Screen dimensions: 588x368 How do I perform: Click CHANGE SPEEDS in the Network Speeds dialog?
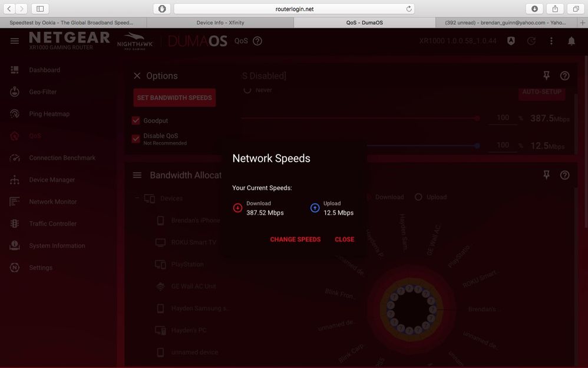(x=295, y=239)
